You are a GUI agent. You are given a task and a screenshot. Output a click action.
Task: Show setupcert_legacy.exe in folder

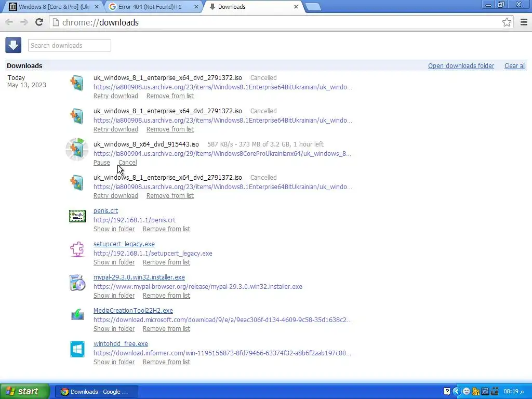(114, 262)
